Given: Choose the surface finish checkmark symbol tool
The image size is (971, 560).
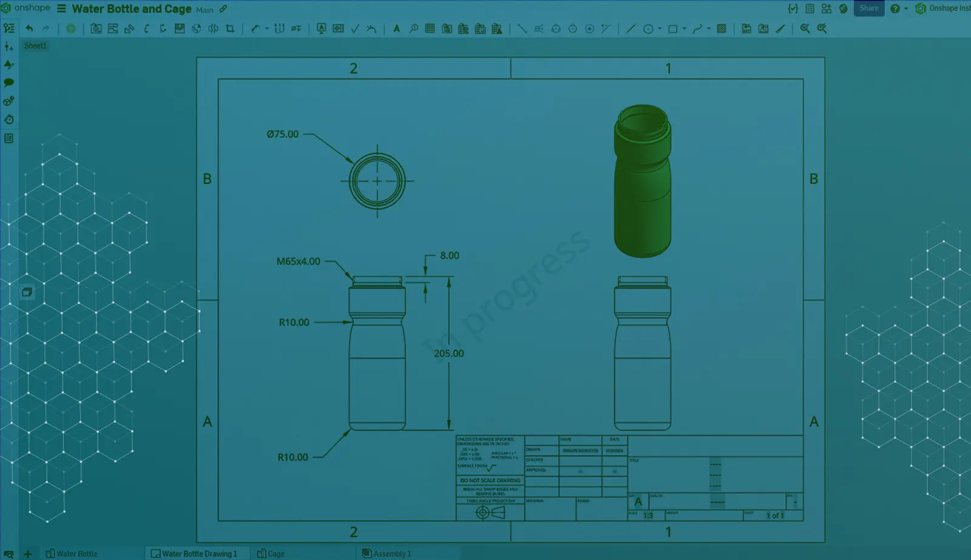Looking at the screenshot, I should [355, 29].
